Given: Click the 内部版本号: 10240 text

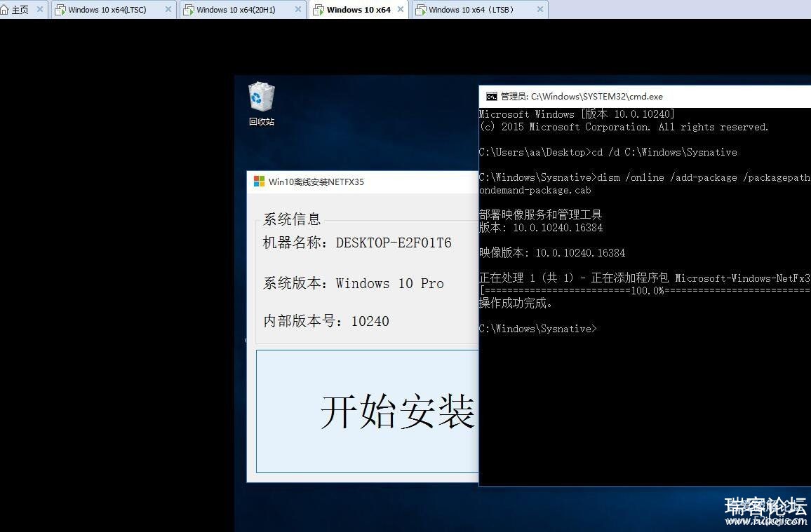Looking at the screenshot, I should [326, 321].
